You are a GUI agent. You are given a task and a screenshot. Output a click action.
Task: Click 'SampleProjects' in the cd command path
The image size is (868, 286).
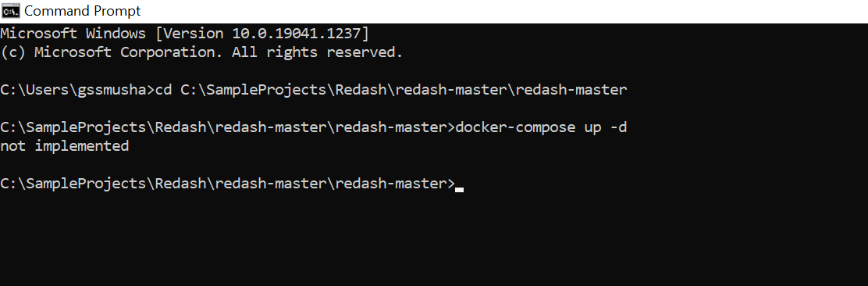[267, 90]
